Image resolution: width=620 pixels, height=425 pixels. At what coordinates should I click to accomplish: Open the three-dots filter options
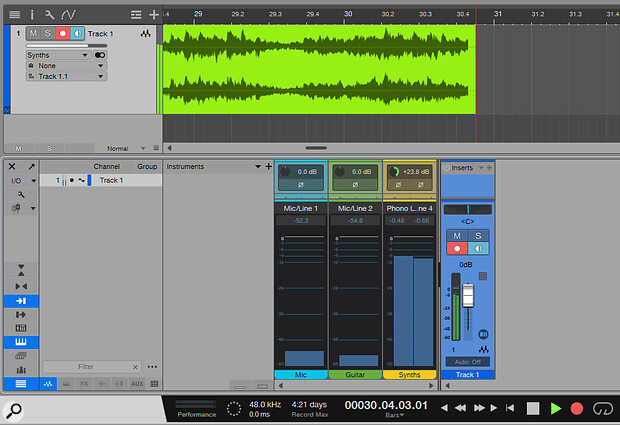pos(152,367)
